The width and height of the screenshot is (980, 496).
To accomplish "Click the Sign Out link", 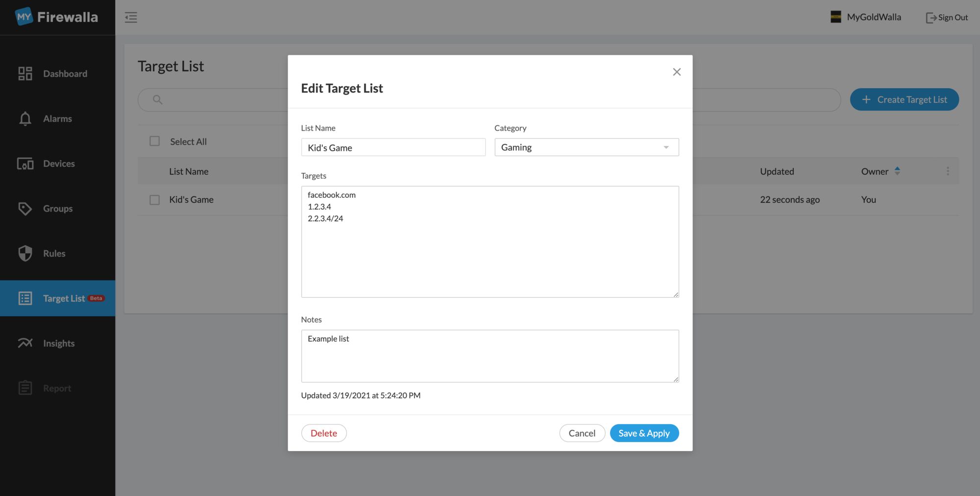I will click(x=947, y=18).
